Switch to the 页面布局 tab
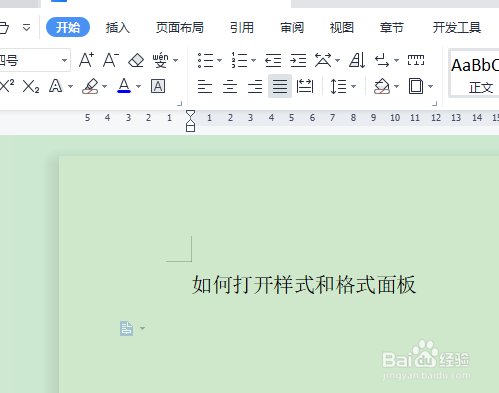This screenshot has height=393, width=499. 180,27
